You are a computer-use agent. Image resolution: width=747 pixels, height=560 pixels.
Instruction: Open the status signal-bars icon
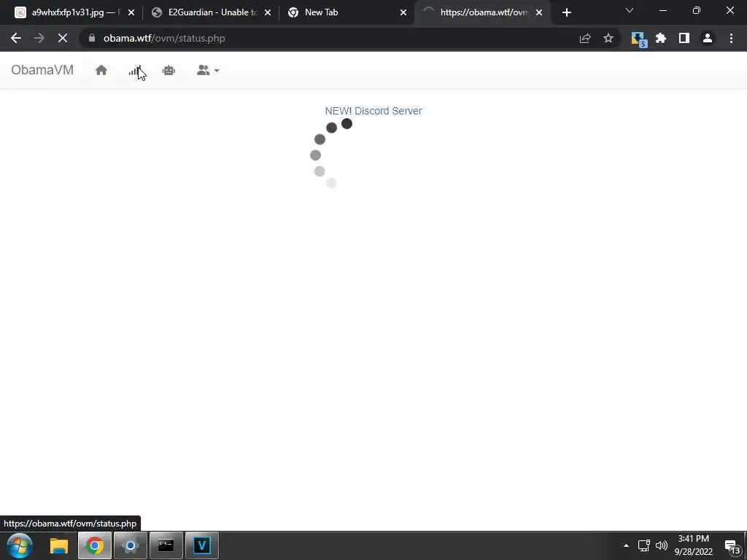135,71
